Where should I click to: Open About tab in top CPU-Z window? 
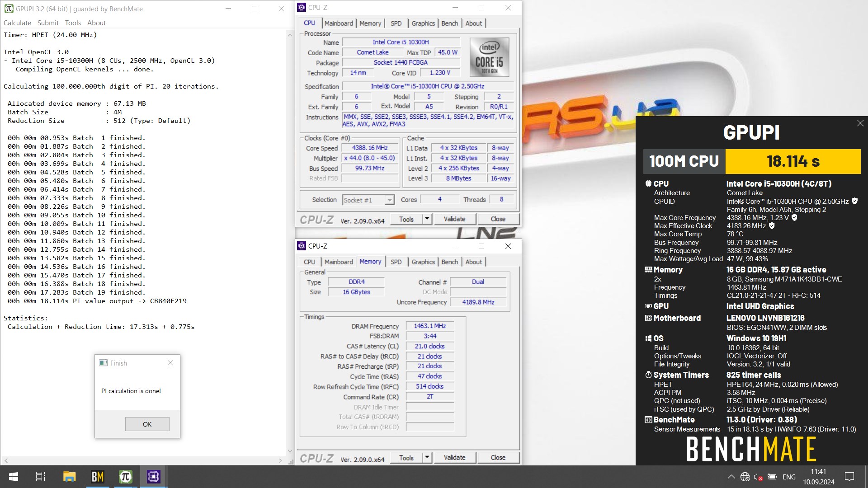point(474,23)
